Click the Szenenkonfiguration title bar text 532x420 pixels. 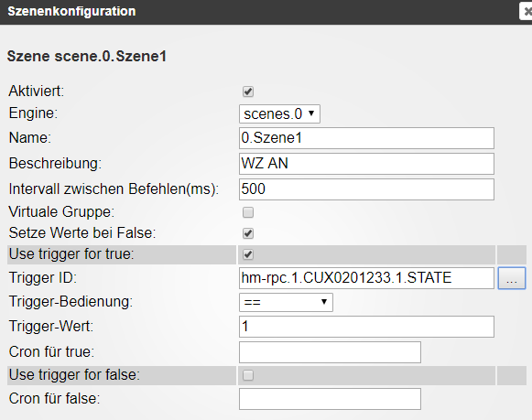pos(71,12)
